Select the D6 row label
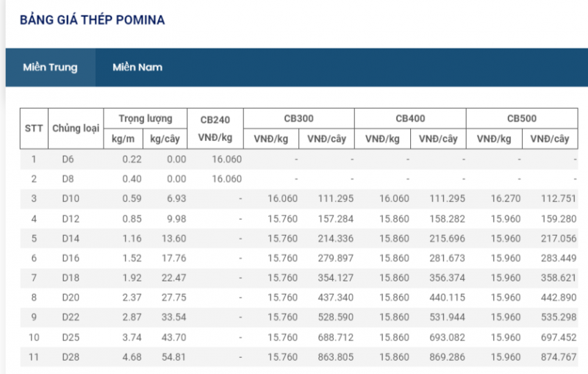 click(68, 159)
